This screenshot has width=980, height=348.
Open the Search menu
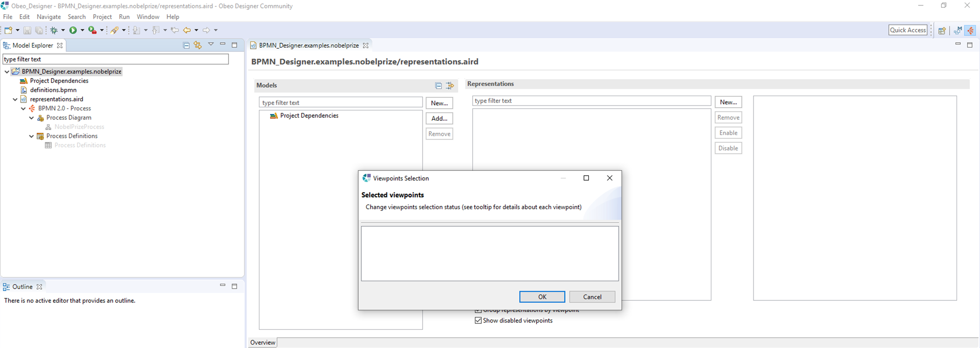coord(76,17)
